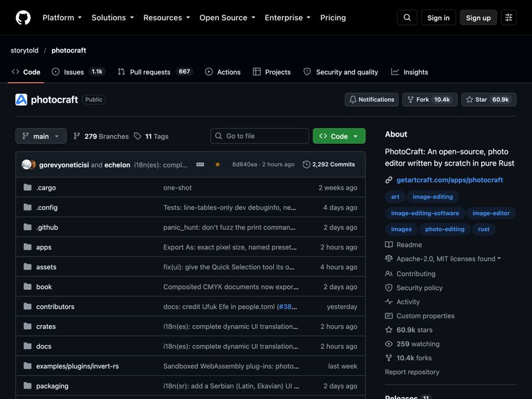532x399 pixels.
Task: Click the Sign in button
Action: pos(439,18)
